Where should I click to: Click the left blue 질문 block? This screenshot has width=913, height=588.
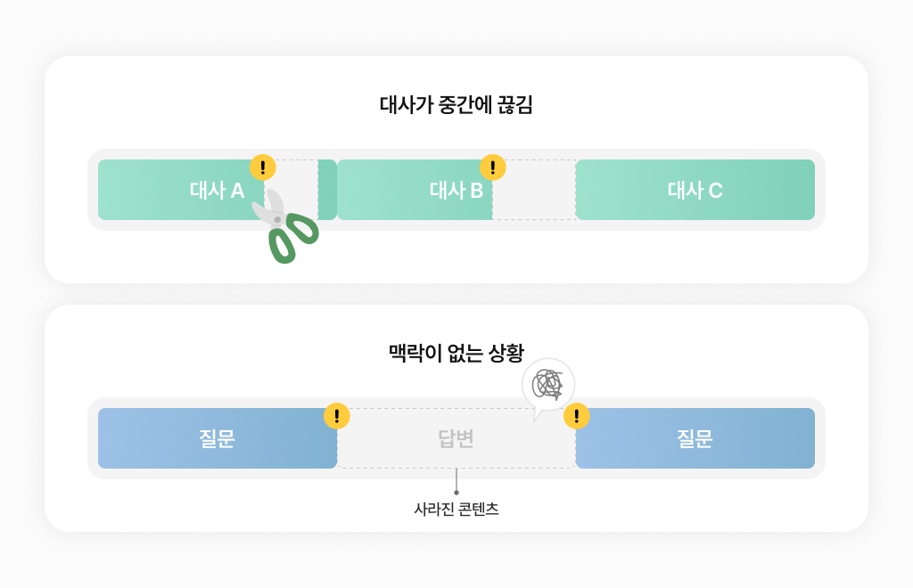tap(217, 438)
